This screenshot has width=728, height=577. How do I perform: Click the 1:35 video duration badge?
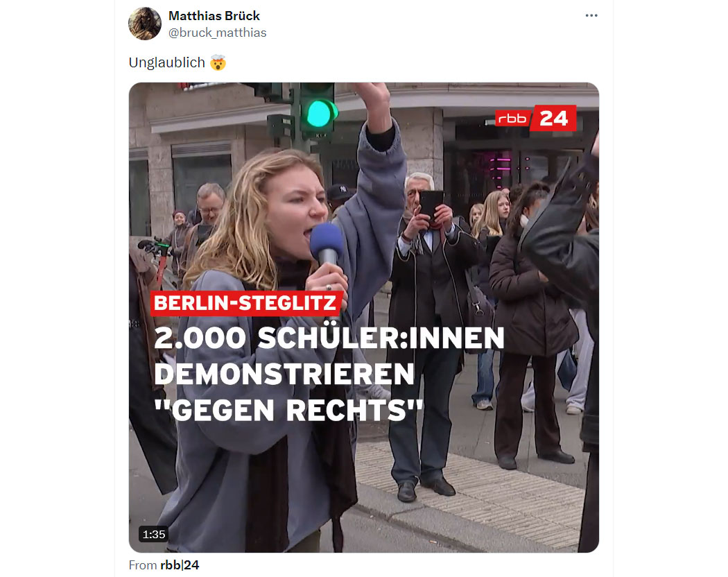tap(154, 534)
